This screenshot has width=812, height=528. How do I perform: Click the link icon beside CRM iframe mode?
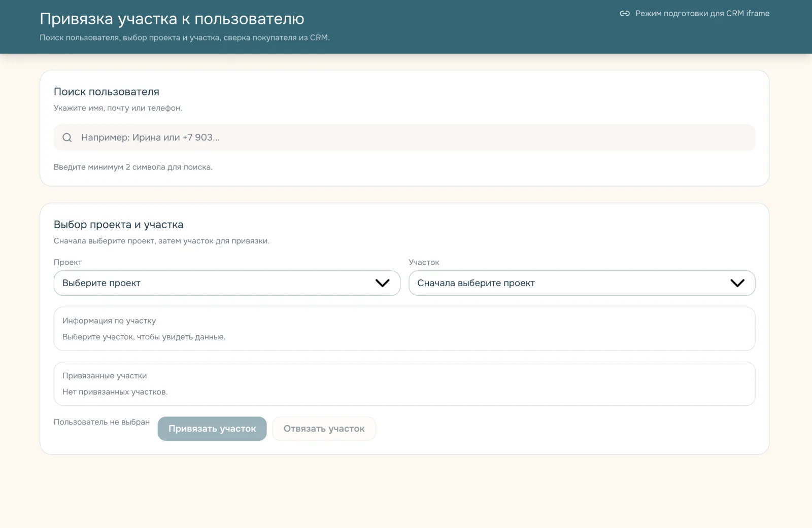(x=625, y=14)
